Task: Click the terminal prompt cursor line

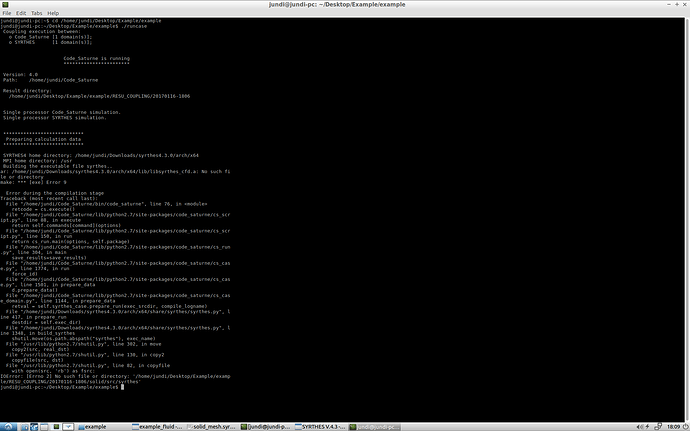Action: (x=62, y=387)
